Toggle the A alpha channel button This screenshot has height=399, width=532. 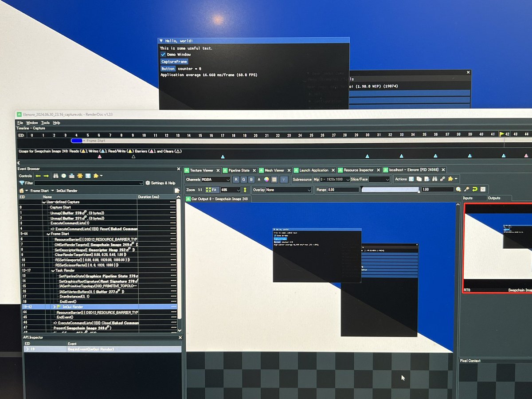[x=259, y=179]
